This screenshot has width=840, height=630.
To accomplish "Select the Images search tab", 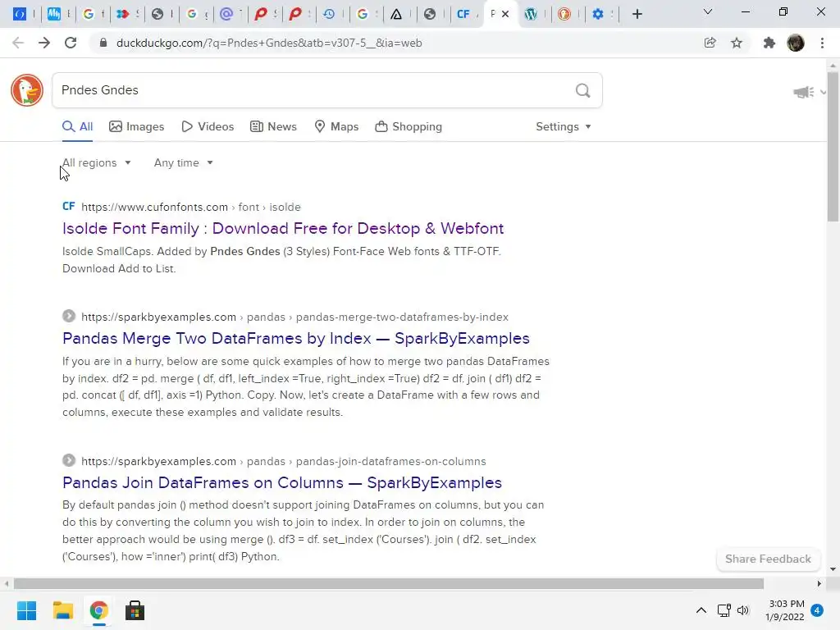I will (137, 127).
